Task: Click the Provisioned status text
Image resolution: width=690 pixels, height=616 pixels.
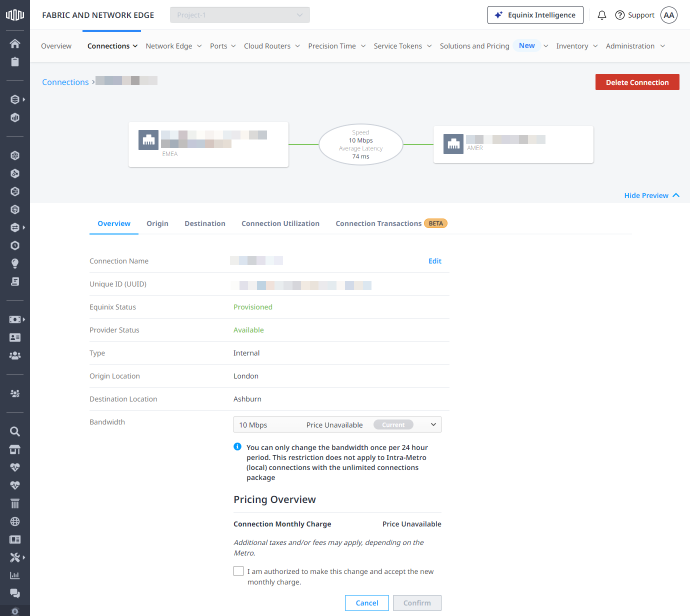Action: click(253, 307)
